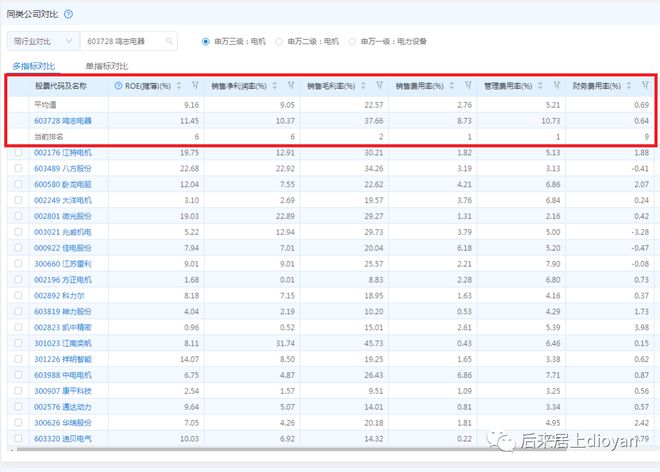Click the 31.74 net margin cell for 301023
The height and width of the screenshot is (472, 660).
(x=285, y=343)
